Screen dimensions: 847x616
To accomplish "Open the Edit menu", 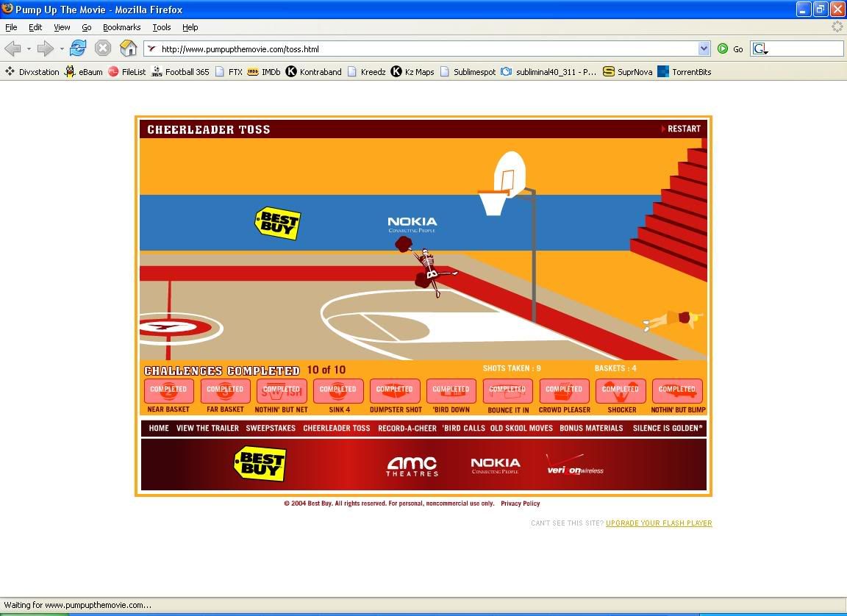I will (35, 27).
